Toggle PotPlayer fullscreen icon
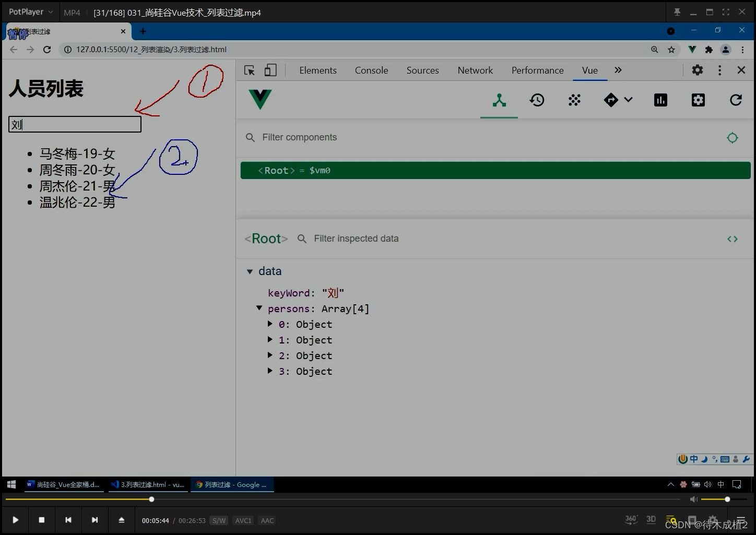This screenshot has width=756, height=535. [x=726, y=12]
